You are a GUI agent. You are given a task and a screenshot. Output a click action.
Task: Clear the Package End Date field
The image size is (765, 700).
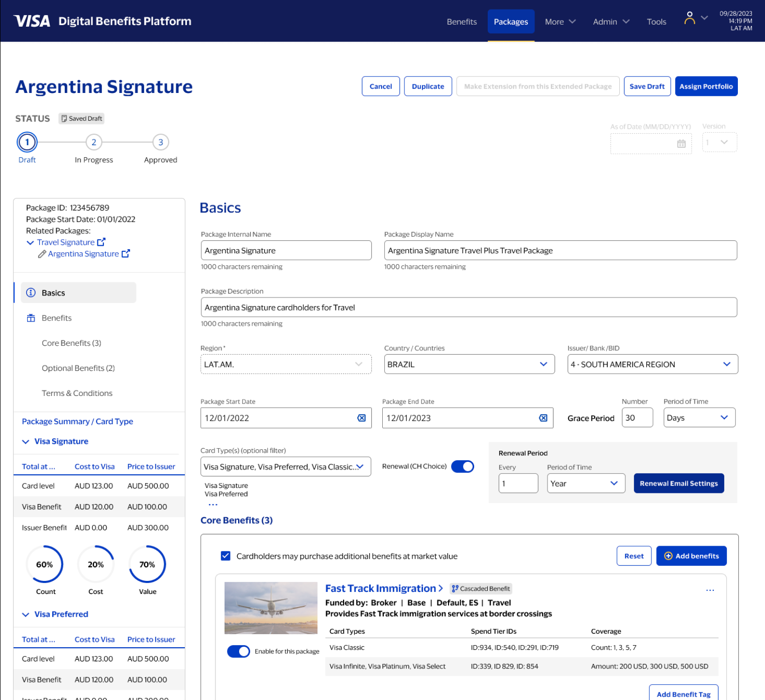(x=543, y=418)
